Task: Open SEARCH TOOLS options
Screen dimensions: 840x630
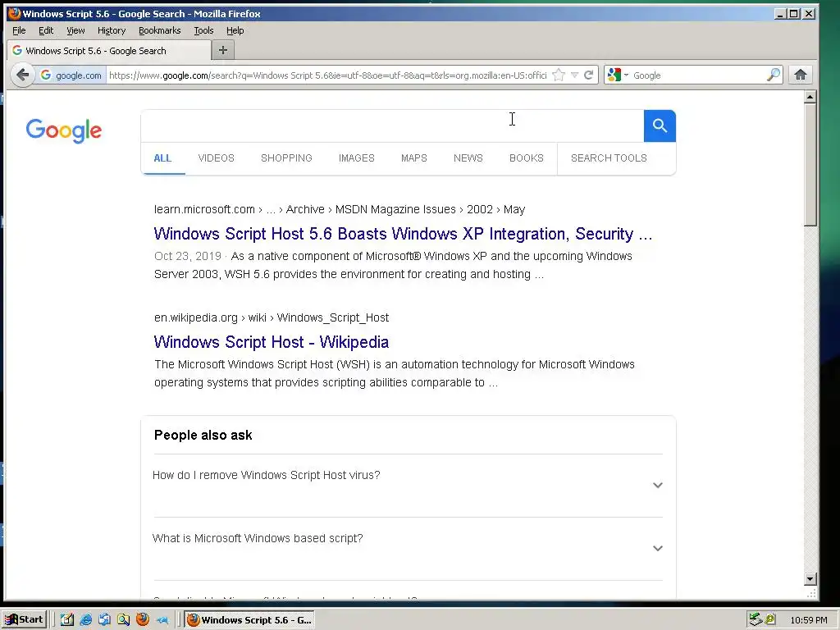Action: 609,158
